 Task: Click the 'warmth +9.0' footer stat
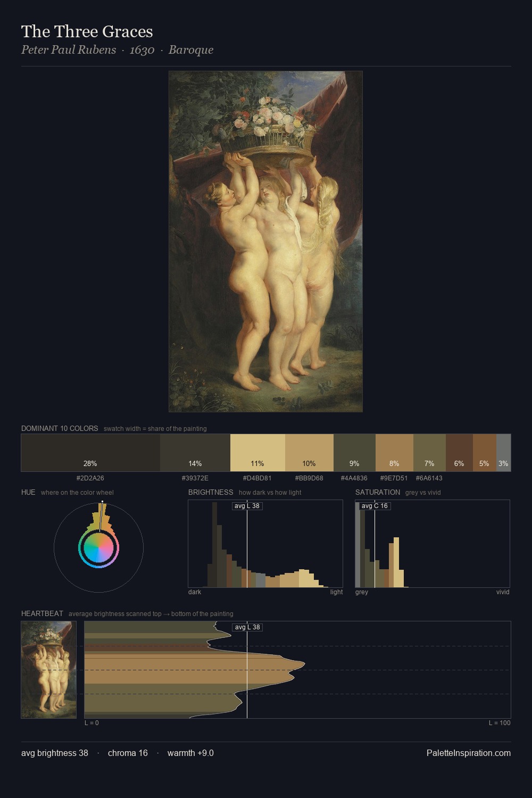tap(190, 753)
